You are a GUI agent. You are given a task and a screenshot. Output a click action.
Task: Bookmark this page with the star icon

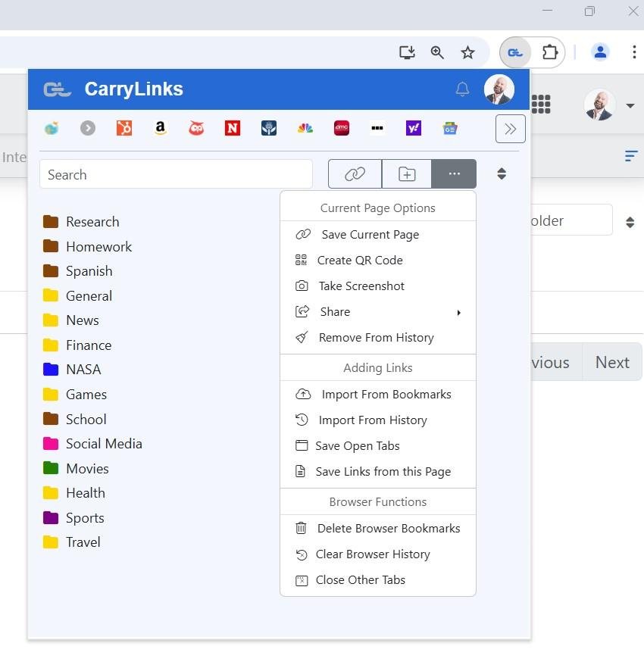467,52
